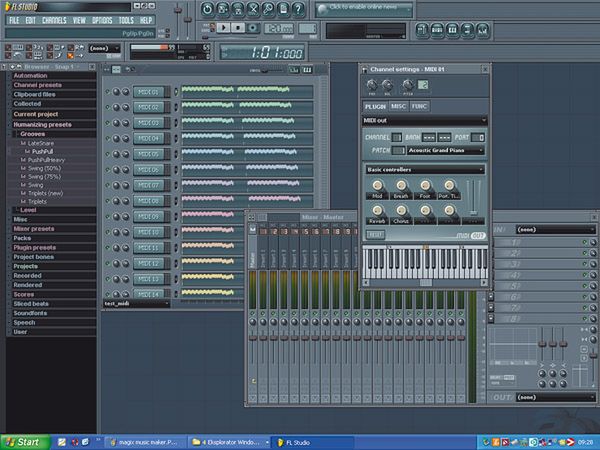Expand the Basic controllers dropdown
The height and width of the screenshot is (450, 600).
click(x=424, y=169)
